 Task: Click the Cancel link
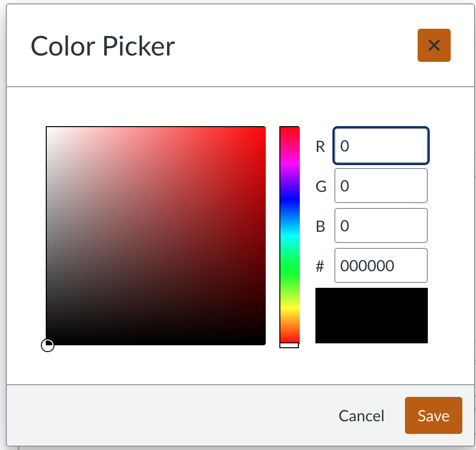click(361, 415)
